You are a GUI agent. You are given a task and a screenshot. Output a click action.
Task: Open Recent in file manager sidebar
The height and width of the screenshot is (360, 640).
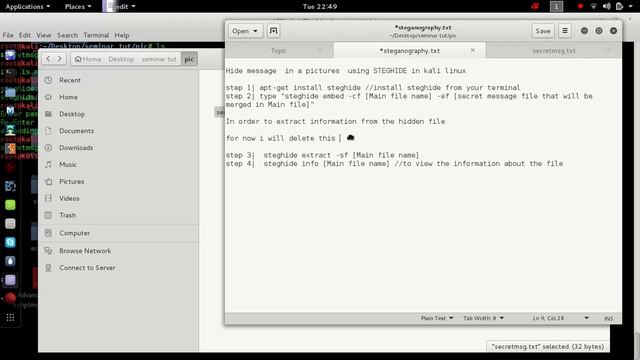pos(118,80)
